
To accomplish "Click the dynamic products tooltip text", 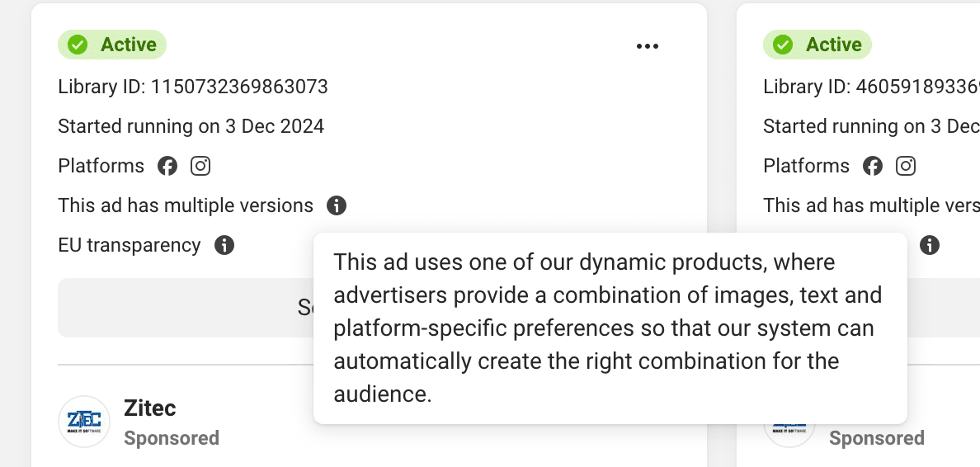I will 609,328.
